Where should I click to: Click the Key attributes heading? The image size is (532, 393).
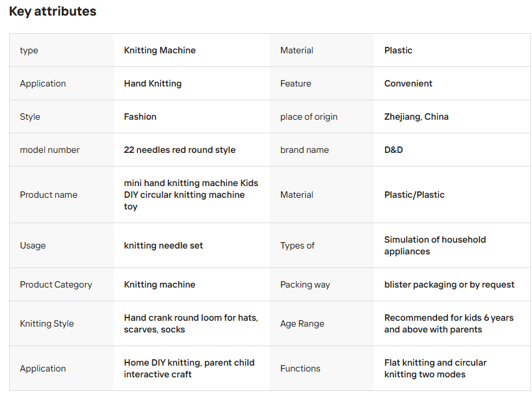[53, 11]
